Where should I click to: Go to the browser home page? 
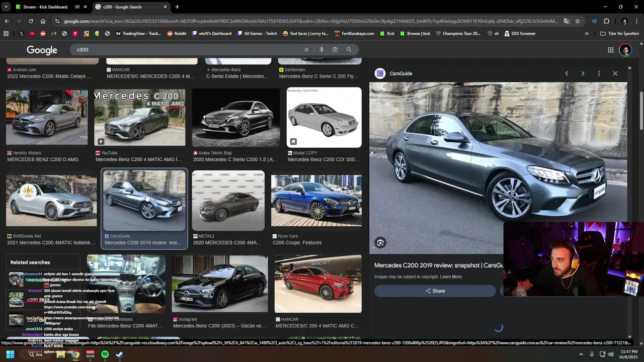[x=43, y=21]
